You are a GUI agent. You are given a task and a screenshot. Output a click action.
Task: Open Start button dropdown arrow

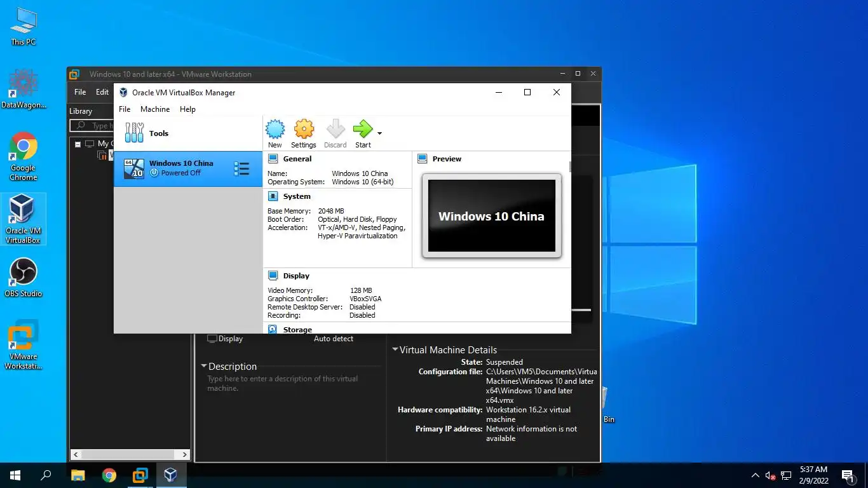point(379,133)
